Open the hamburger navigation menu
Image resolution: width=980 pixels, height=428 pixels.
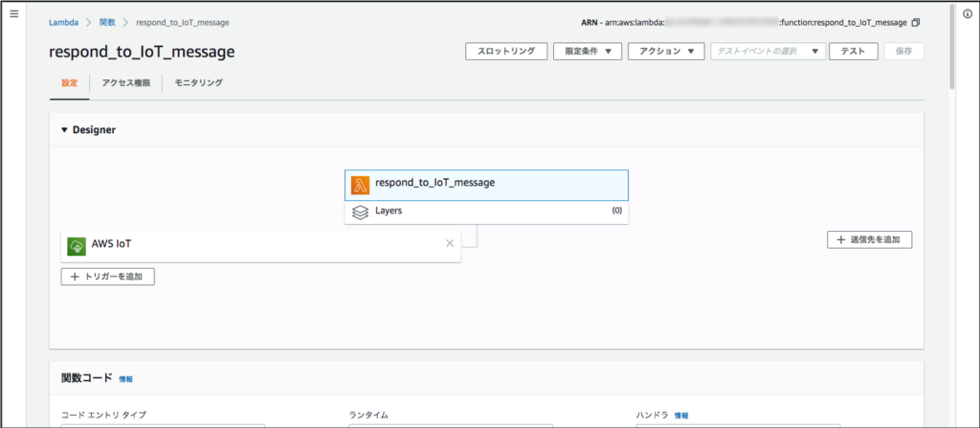[13, 13]
